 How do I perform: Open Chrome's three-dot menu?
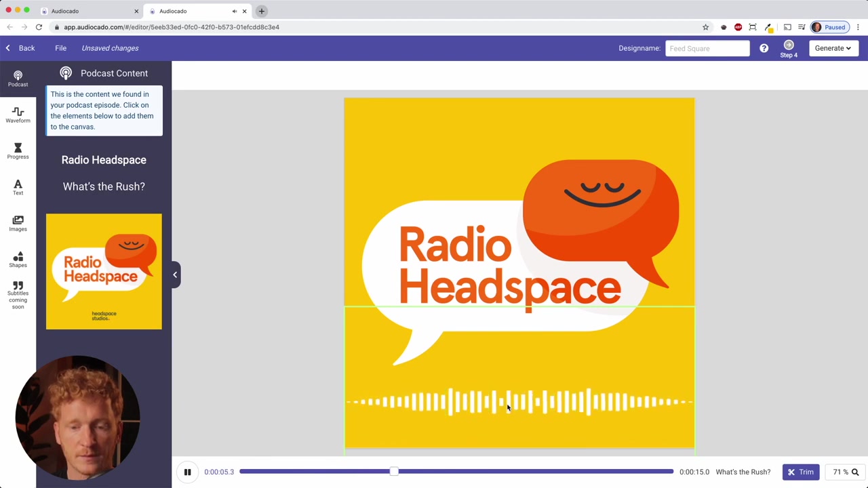858,27
